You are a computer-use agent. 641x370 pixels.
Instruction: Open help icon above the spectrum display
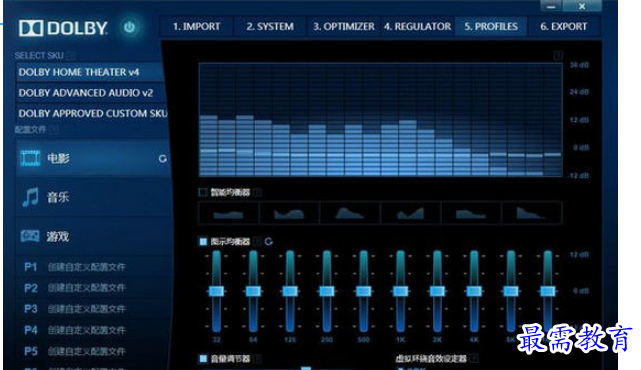(x=558, y=55)
